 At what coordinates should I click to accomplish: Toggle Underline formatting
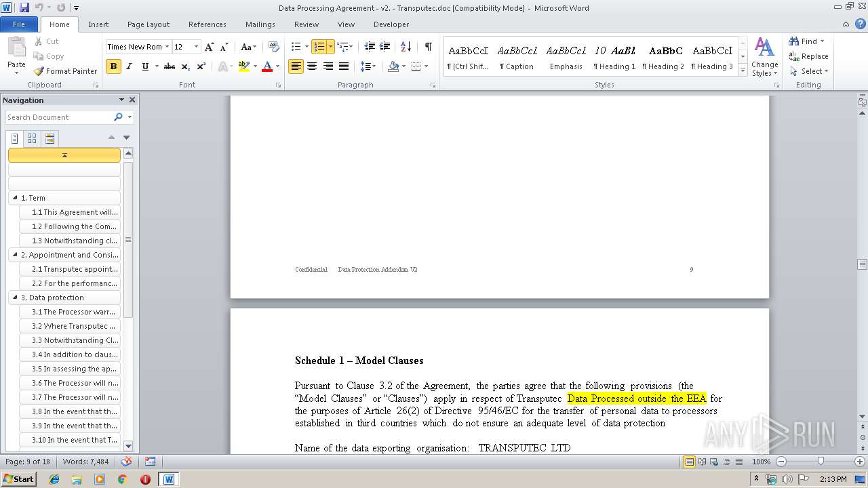point(145,66)
